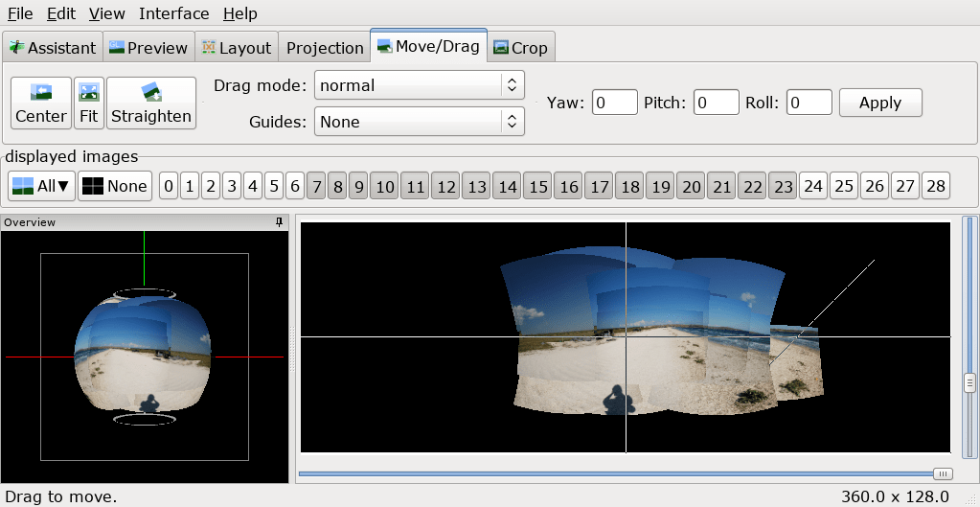
Task: Switch to the Crop tab
Action: tap(520, 48)
